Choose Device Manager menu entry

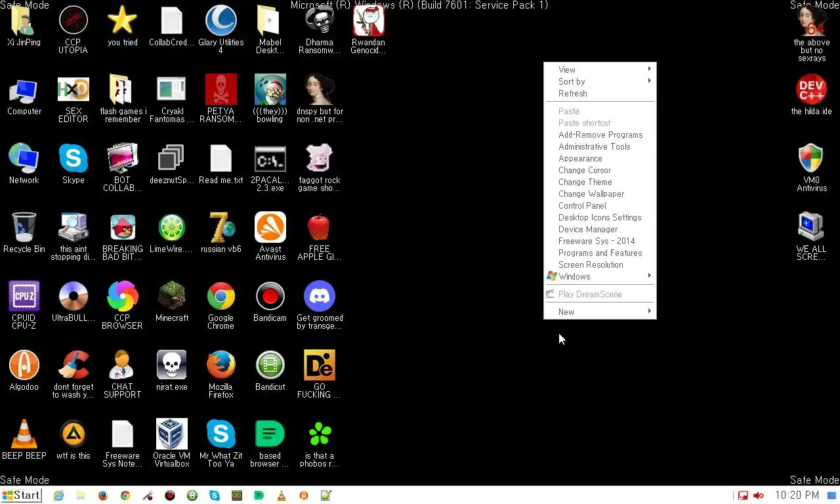pos(600,229)
